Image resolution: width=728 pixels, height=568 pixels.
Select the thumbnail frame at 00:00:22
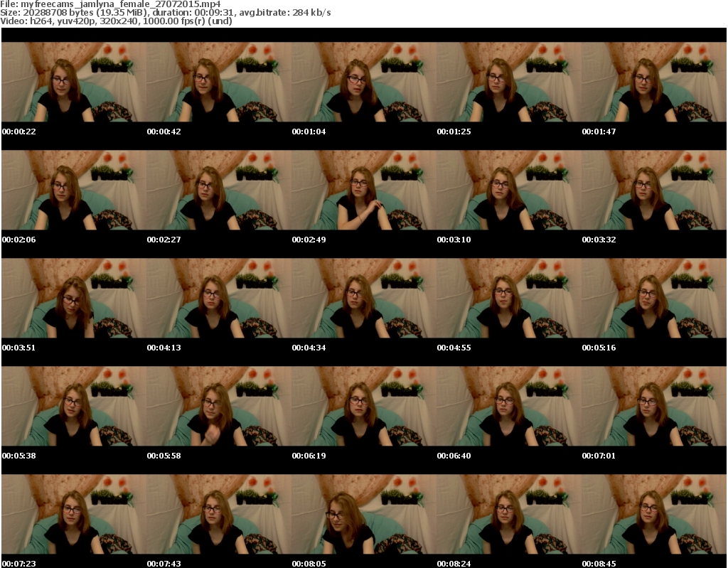tap(74, 82)
